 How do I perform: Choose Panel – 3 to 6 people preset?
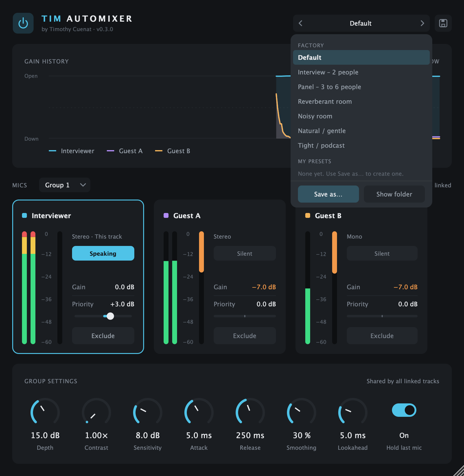click(361, 87)
